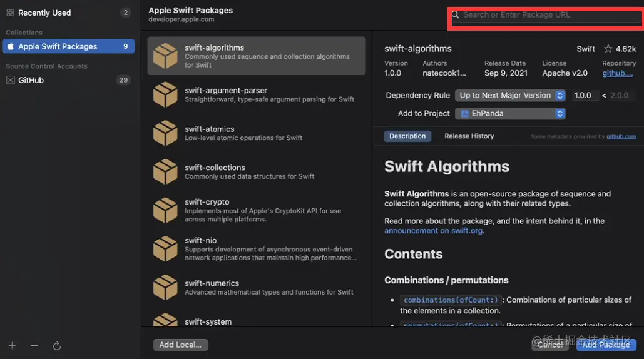Select Apple Swift Packages collection
The width and height of the screenshot is (644, 359).
[x=68, y=46]
